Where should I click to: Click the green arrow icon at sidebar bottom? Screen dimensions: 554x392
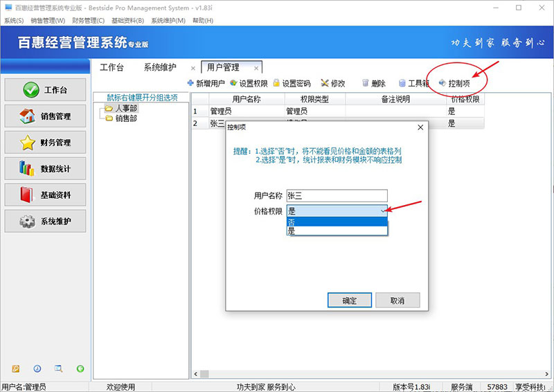80,368
